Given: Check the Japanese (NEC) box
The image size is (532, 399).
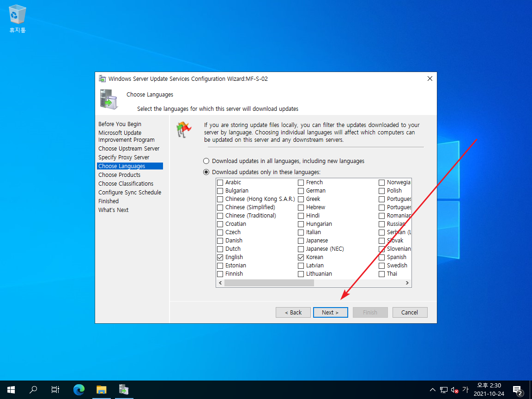Looking at the screenshot, I should (301, 249).
